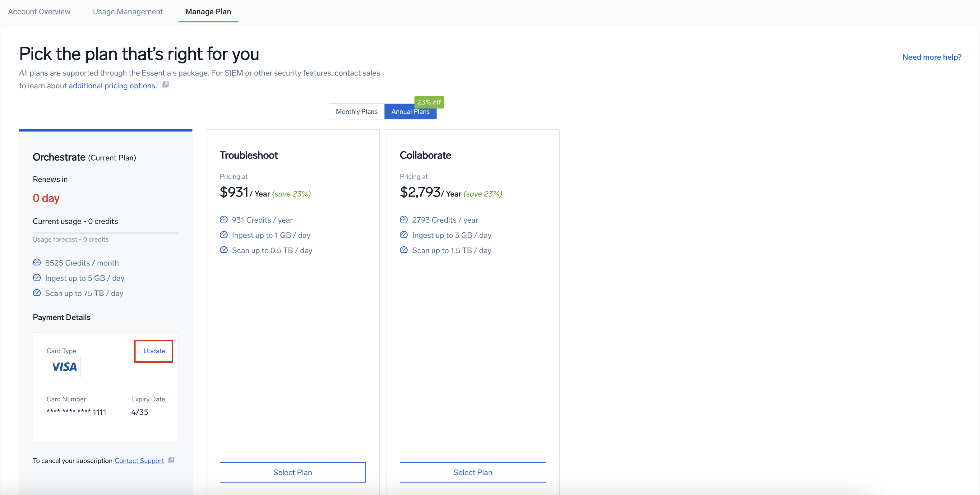Click the scan icon on Troubleshoot plan
The image size is (980, 495).
point(224,250)
